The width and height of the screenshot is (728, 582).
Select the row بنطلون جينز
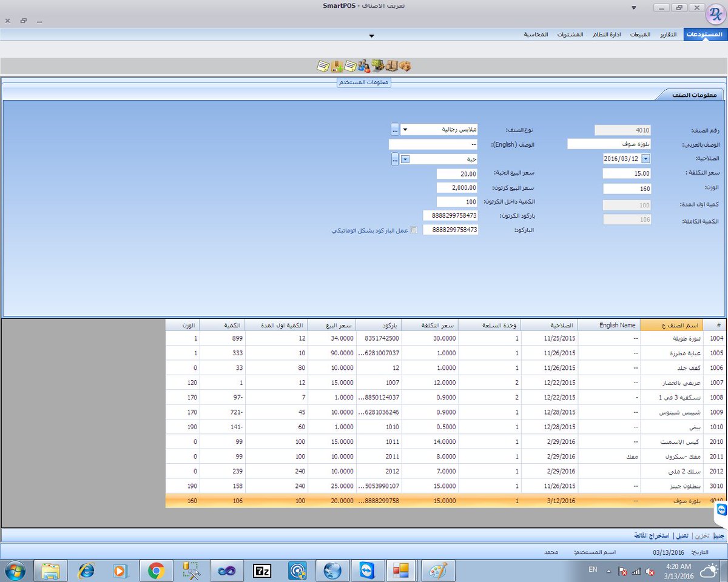coord(446,486)
